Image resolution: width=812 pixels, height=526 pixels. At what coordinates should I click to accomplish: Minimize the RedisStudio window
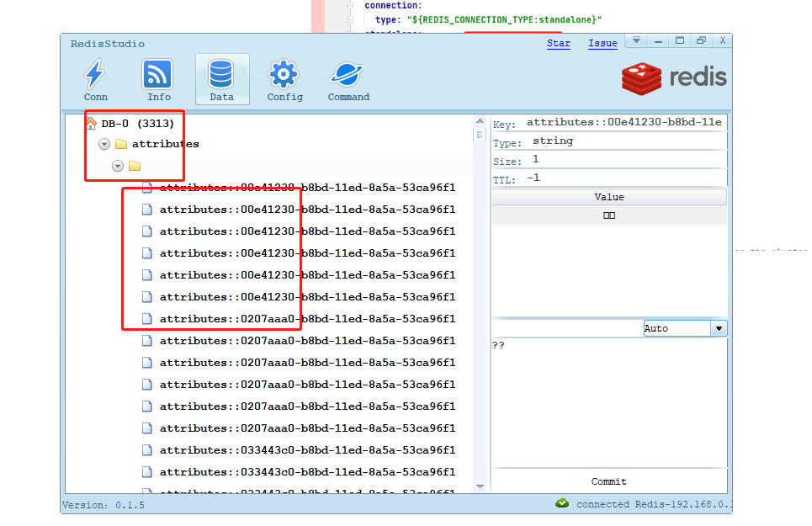pos(658,40)
